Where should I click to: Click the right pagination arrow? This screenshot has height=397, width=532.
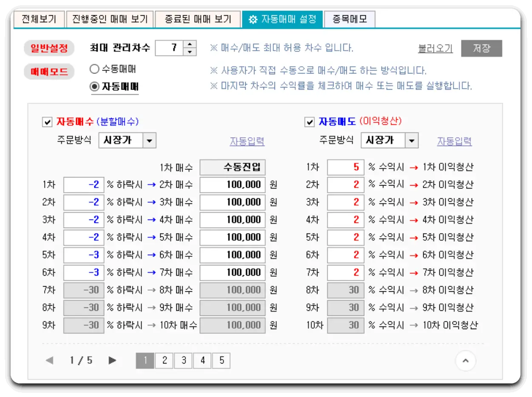112,360
